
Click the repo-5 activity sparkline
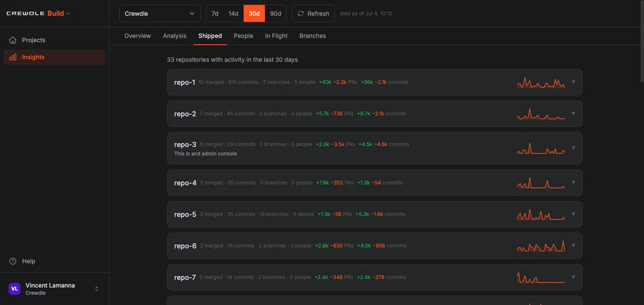point(541,214)
